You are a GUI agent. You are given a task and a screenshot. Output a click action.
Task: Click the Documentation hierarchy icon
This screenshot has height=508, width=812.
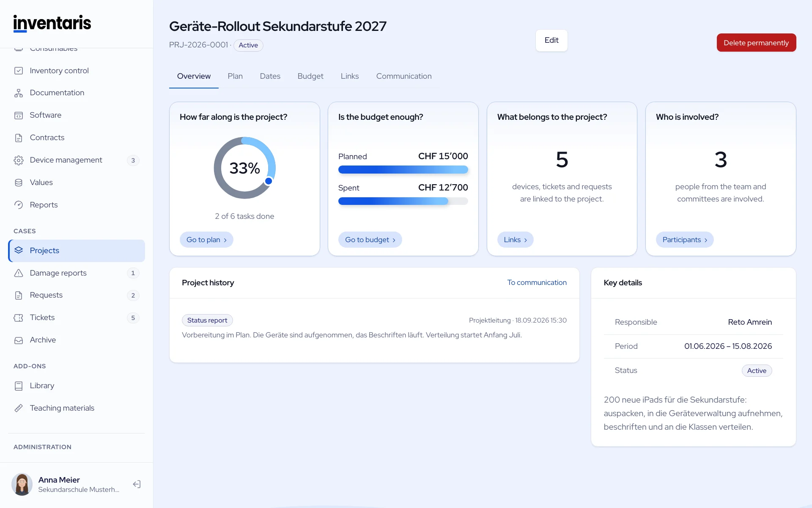pyautogui.click(x=19, y=93)
